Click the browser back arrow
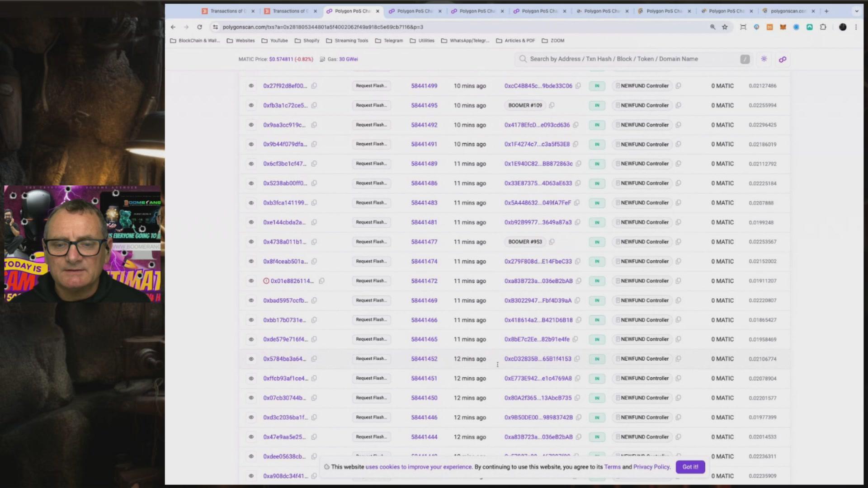This screenshot has height=488, width=868. click(173, 27)
